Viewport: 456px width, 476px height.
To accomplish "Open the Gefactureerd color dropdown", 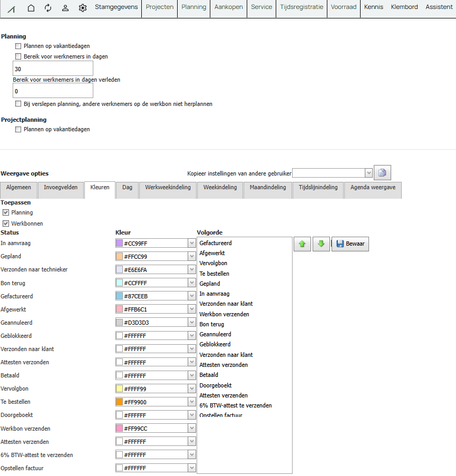I will tap(191, 296).
